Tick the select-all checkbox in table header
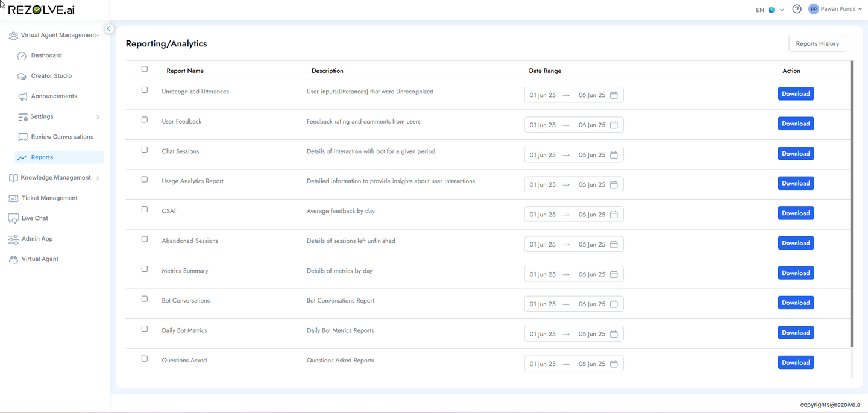The height and width of the screenshot is (413, 868). pos(144,69)
